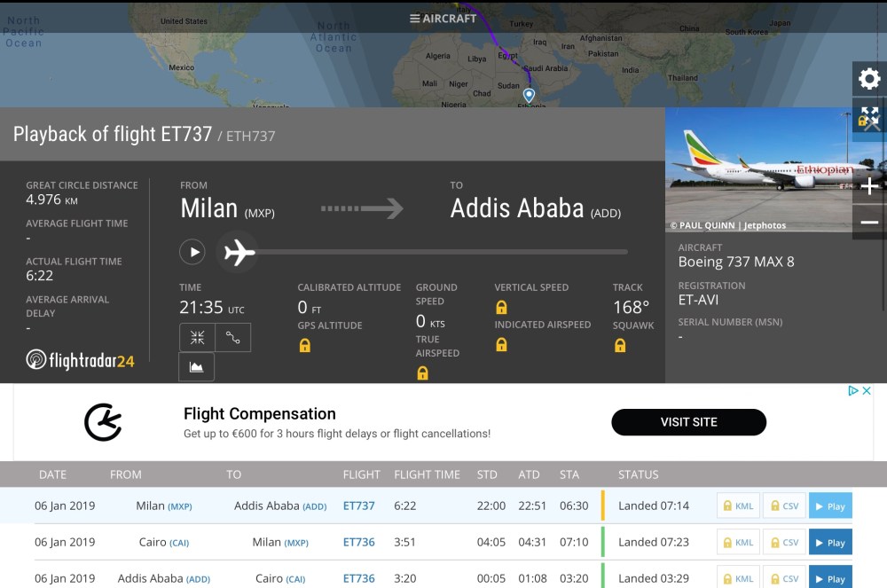Play the ET737 Milan to Addis flight

(x=830, y=506)
